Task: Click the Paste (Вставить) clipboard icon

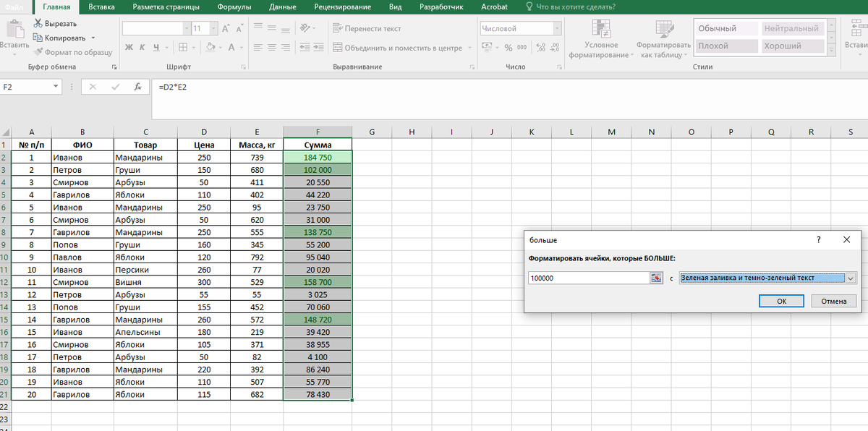Action: click(14, 27)
